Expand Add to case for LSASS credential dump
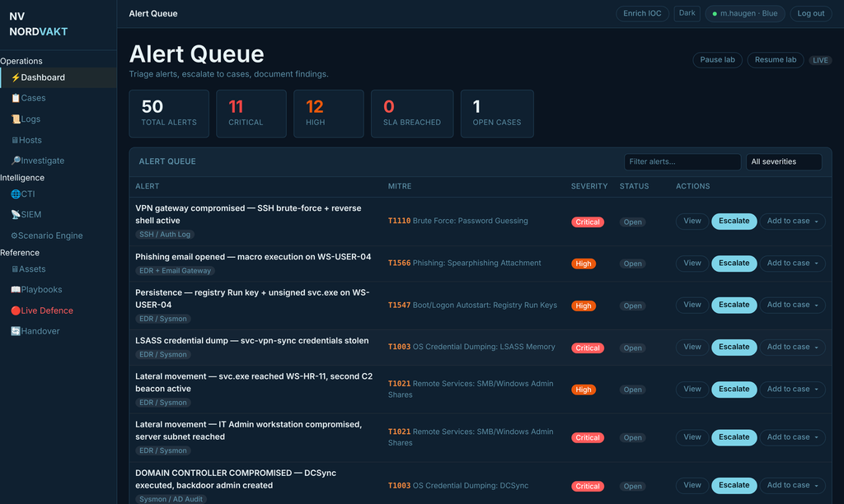Screen dimensions: 844x504 click(792, 347)
